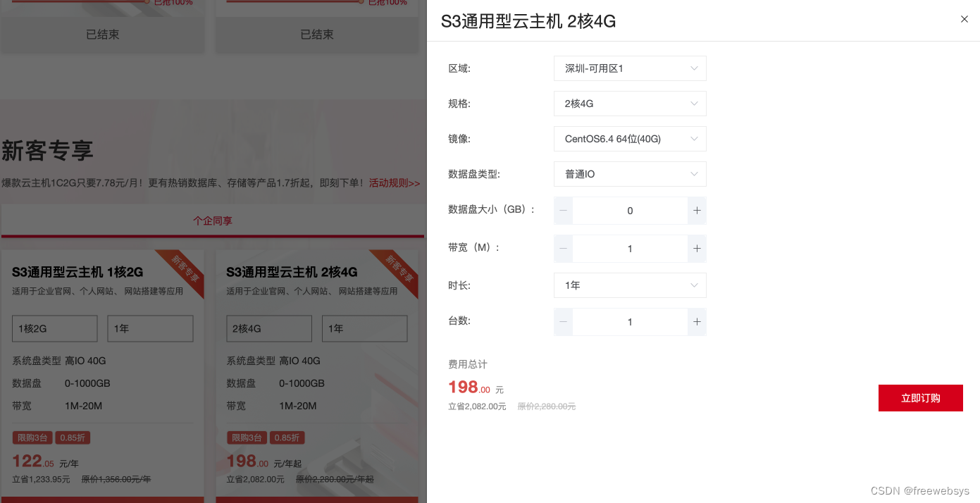This screenshot has height=503, width=980.
Task: Open 1核2G spec selector in first card
Action: 55,328
